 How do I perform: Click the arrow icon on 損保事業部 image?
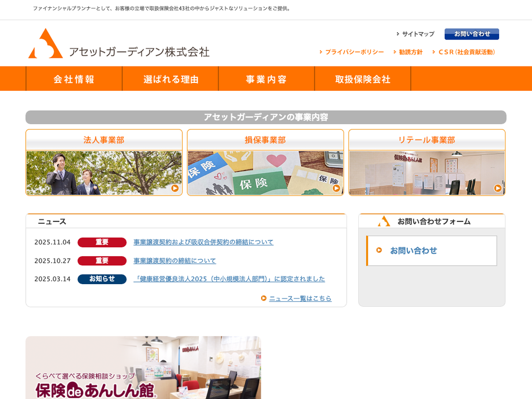[x=336, y=188]
